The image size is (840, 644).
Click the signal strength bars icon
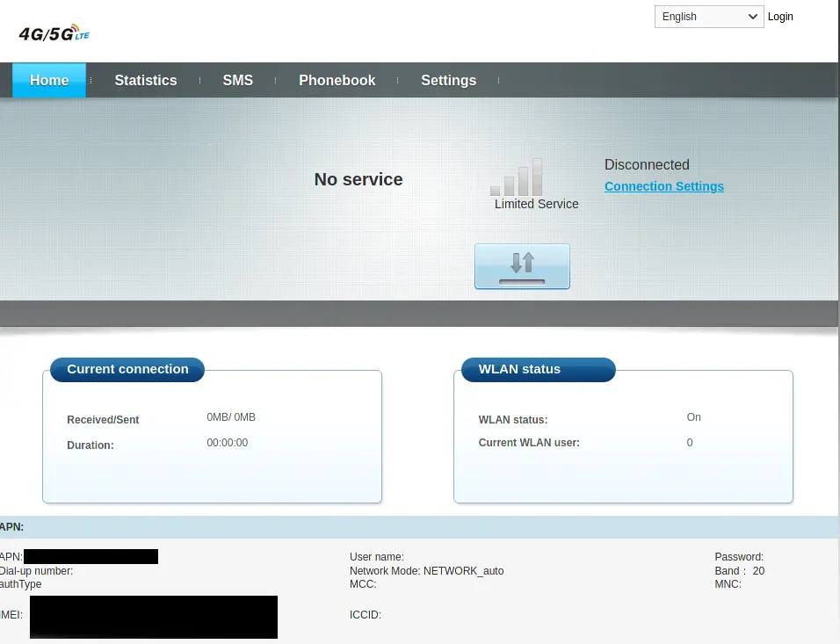pyautogui.click(x=517, y=177)
